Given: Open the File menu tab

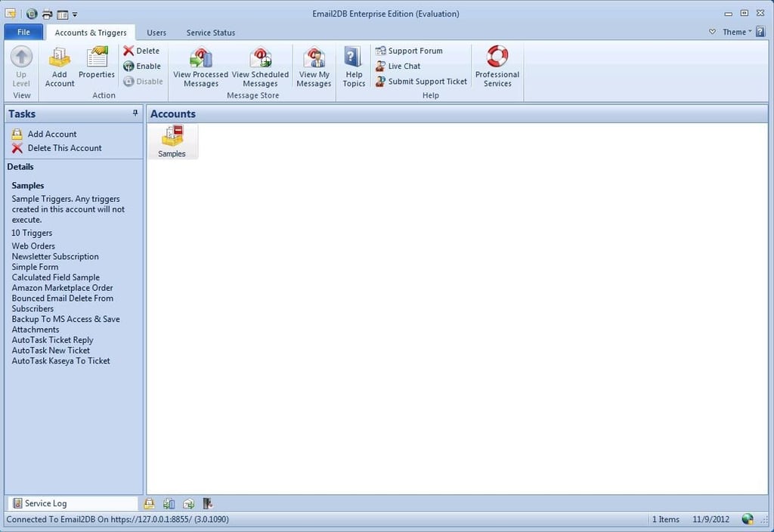Looking at the screenshot, I should coord(23,32).
